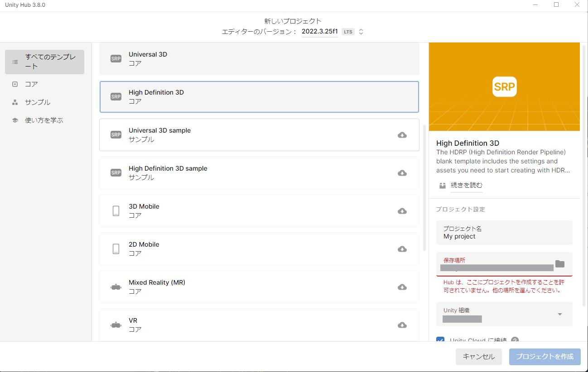Click help icon next to Unity Cloud
The height and width of the screenshot is (372, 588).
515,340
